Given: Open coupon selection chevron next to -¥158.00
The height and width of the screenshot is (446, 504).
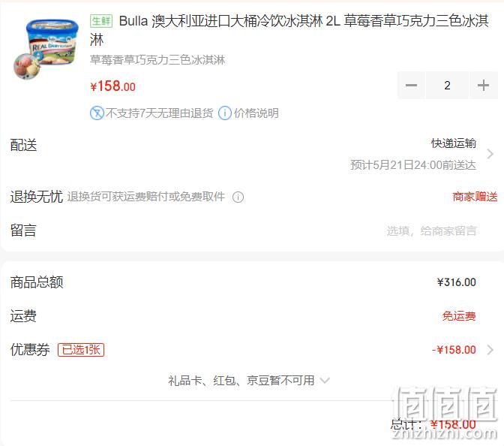Looking at the screenshot, I should [x=490, y=349].
